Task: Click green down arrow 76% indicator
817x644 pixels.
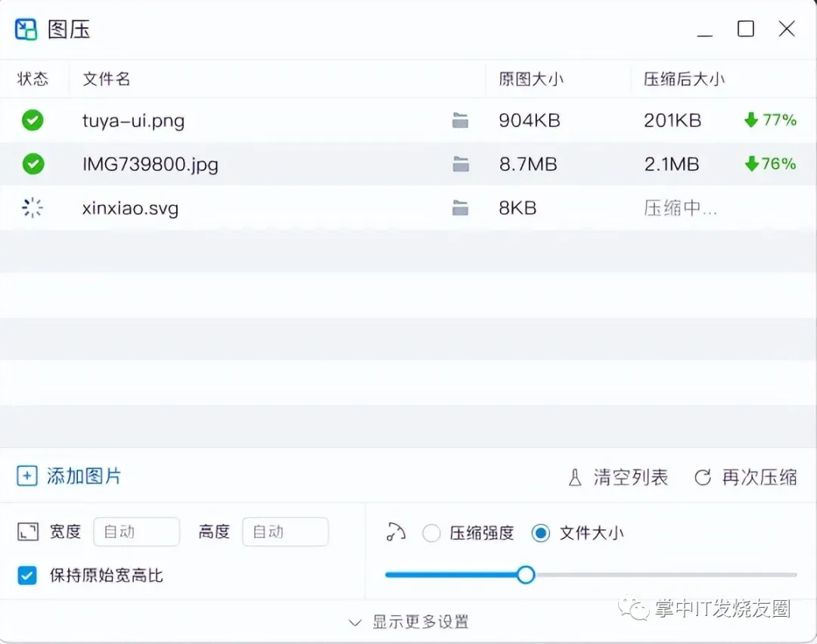Action: click(770, 163)
